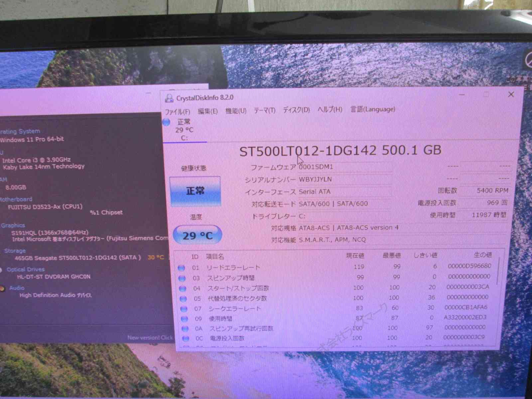The image size is (532, 399).
Task: Click blue health circle above drive C: tab
Action: [x=167, y=122]
